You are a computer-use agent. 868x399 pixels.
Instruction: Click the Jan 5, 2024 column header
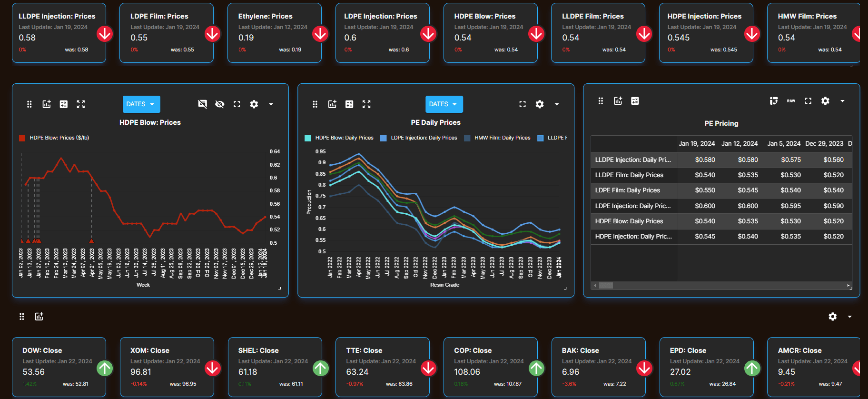[784, 143]
